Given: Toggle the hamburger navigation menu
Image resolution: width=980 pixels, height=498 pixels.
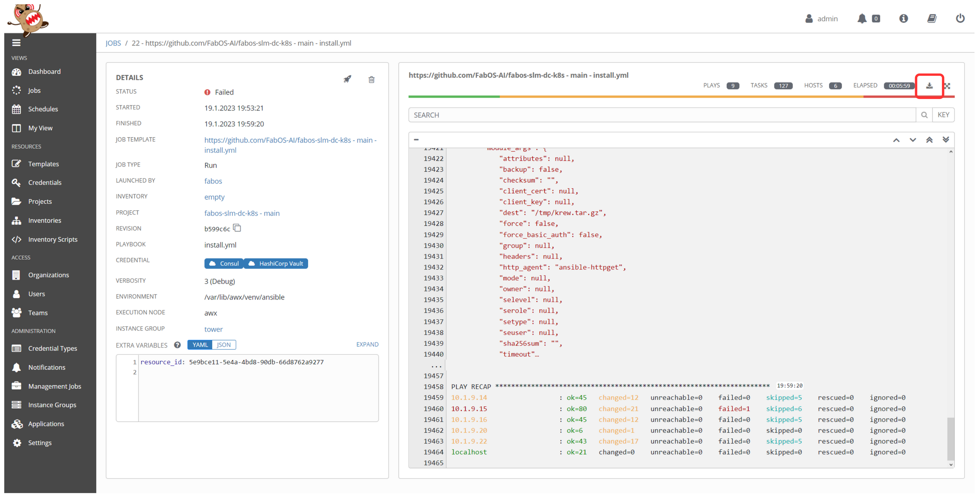Looking at the screenshot, I should [16, 43].
